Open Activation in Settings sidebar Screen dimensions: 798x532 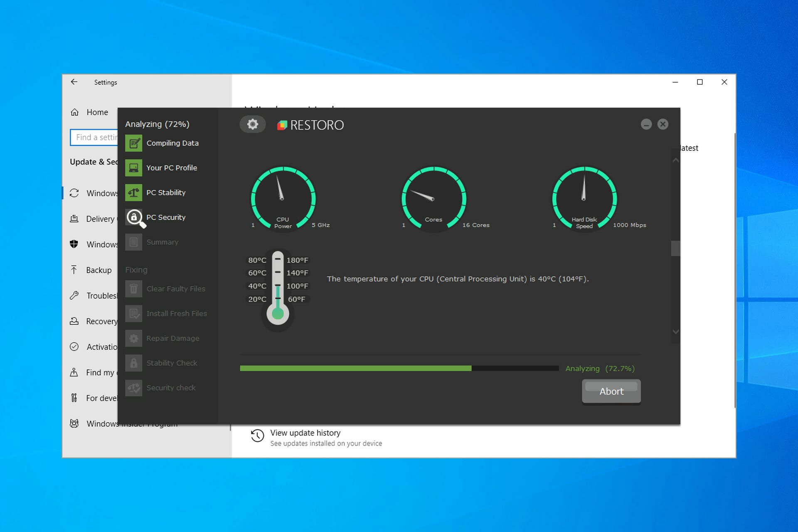pyautogui.click(x=93, y=347)
